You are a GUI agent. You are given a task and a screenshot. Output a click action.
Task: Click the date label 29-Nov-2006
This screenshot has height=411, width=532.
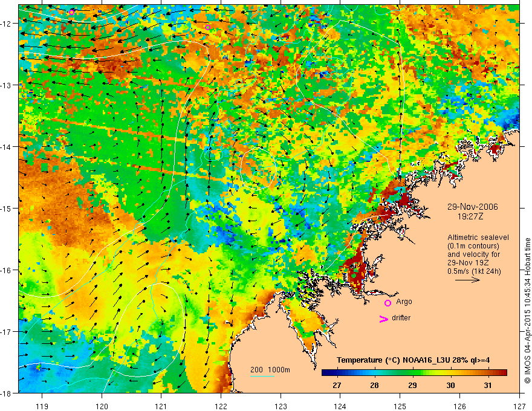click(x=472, y=207)
